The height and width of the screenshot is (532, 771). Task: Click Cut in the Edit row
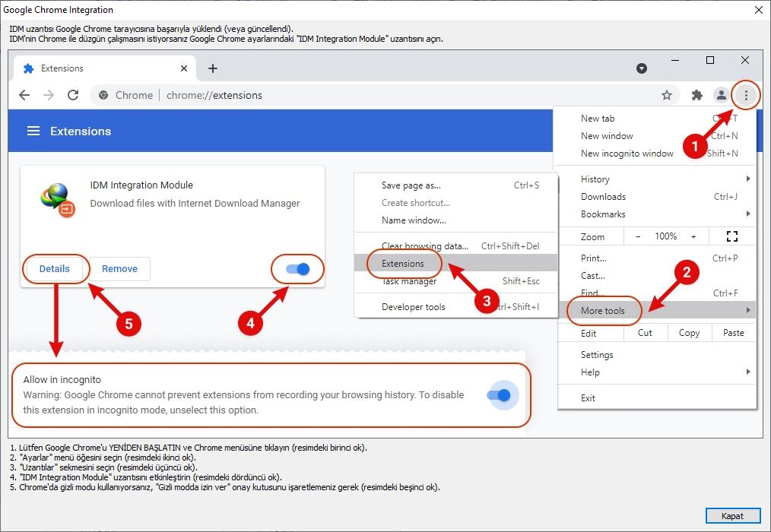[x=645, y=333]
